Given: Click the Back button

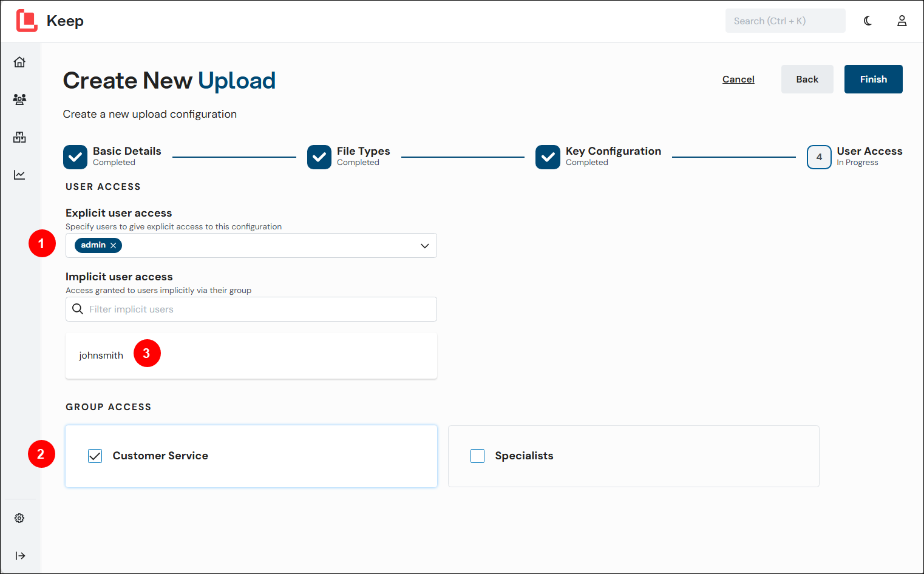Looking at the screenshot, I should [807, 79].
